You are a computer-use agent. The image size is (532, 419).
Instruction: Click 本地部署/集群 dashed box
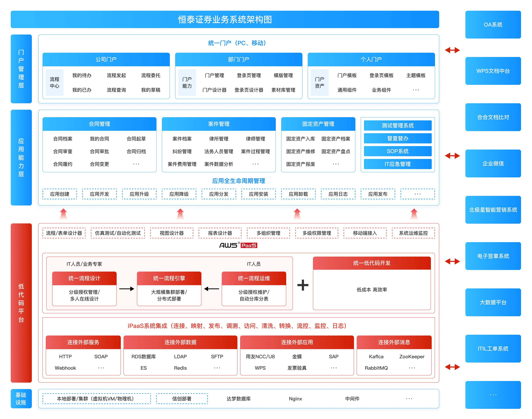click(x=97, y=399)
